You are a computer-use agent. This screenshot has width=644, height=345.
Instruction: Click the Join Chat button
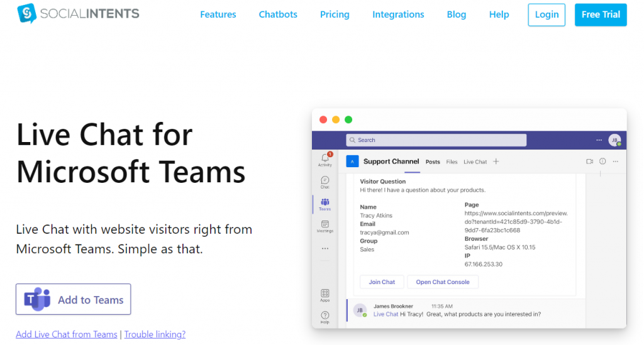tap(382, 282)
